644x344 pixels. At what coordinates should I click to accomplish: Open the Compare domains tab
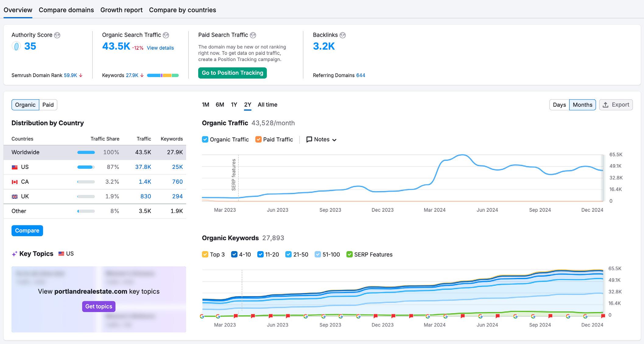tap(66, 10)
